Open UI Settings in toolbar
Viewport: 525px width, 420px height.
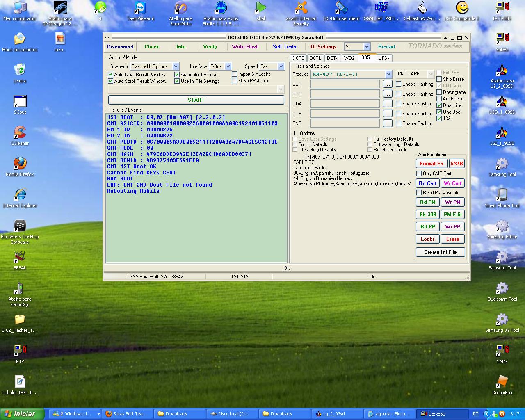coord(323,47)
